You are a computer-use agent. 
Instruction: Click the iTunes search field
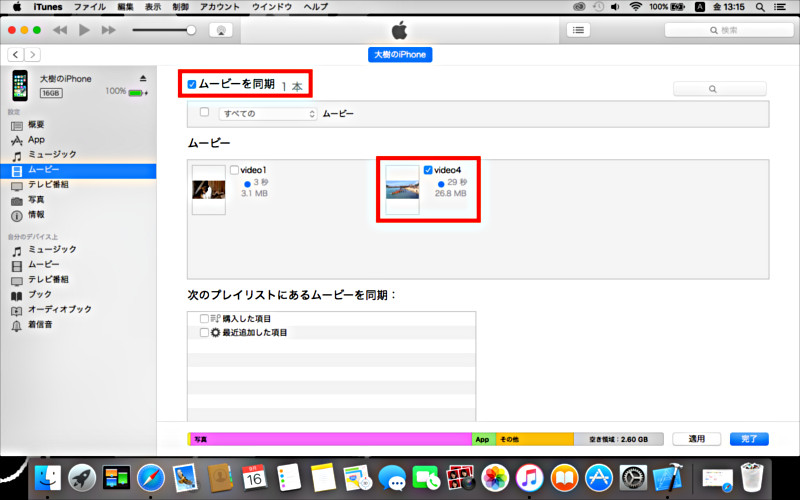point(729,30)
